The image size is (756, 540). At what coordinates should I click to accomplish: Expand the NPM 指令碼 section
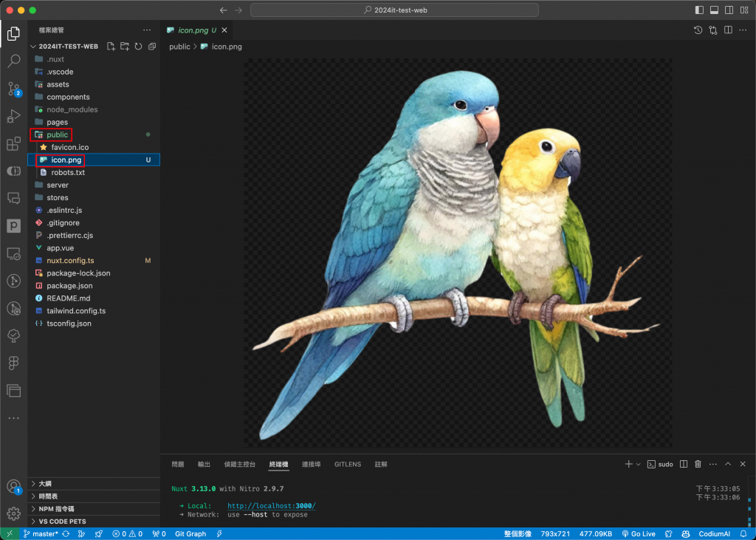[x=56, y=509]
